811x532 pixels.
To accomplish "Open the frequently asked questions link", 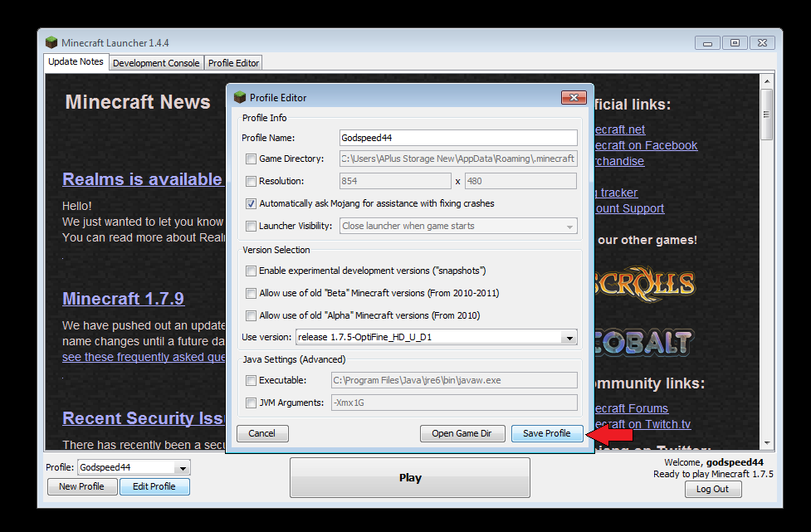I will [x=144, y=357].
